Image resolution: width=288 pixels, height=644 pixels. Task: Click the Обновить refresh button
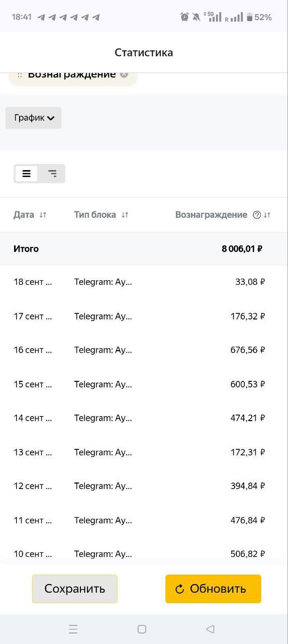coord(213,589)
